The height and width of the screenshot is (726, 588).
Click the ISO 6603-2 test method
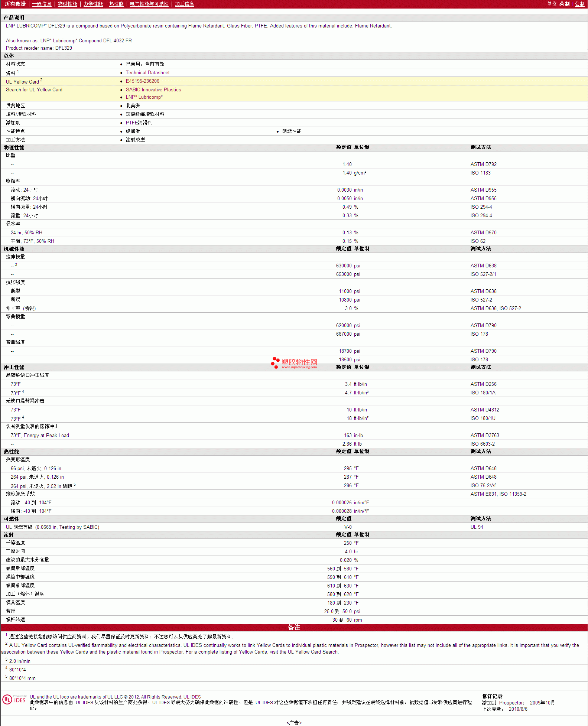pyautogui.click(x=483, y=444)
